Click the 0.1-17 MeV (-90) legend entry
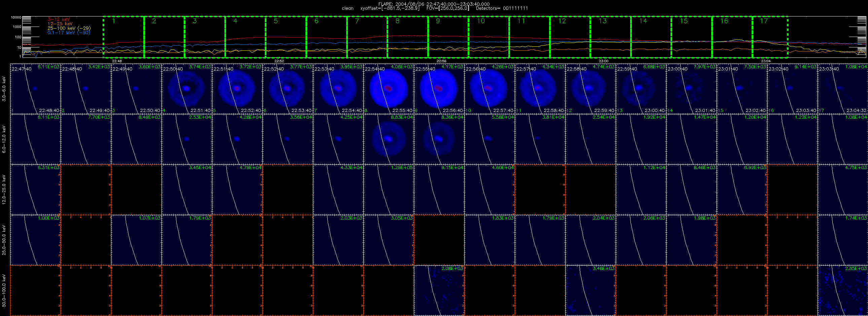Image resolution: width=868 pixels, height=316 pixels. click(x=69, y=33)
